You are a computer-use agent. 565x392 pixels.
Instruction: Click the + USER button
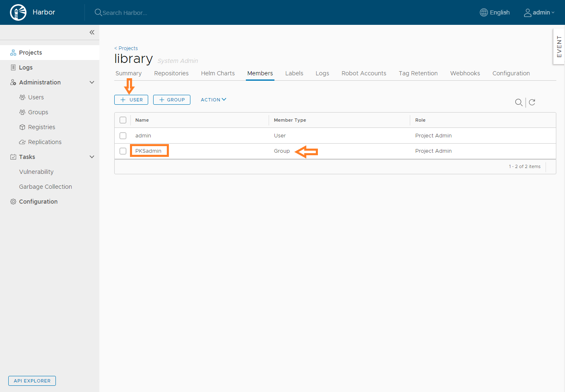131,100
